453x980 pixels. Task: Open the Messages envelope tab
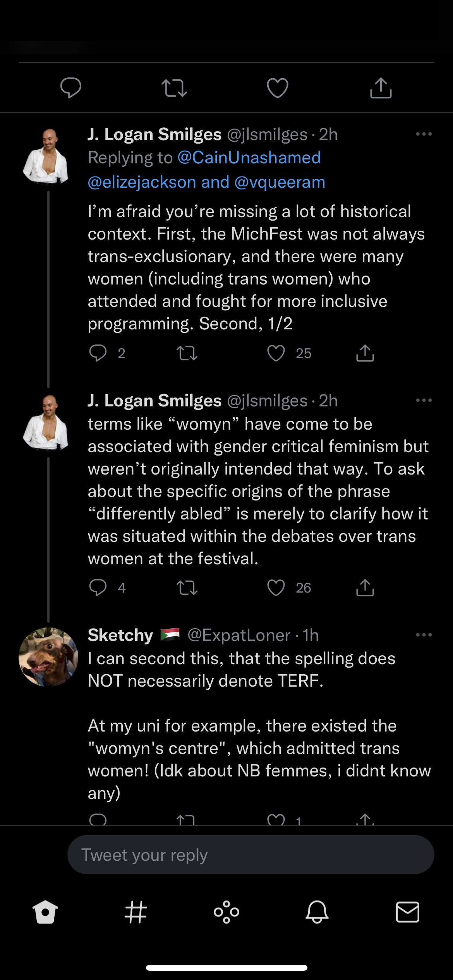tap(408, 912)
